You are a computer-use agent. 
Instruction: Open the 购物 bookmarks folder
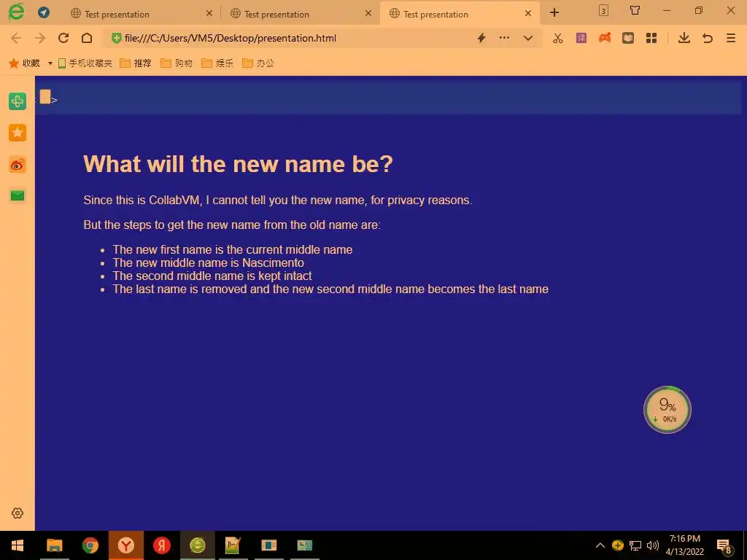pos(177,63)
